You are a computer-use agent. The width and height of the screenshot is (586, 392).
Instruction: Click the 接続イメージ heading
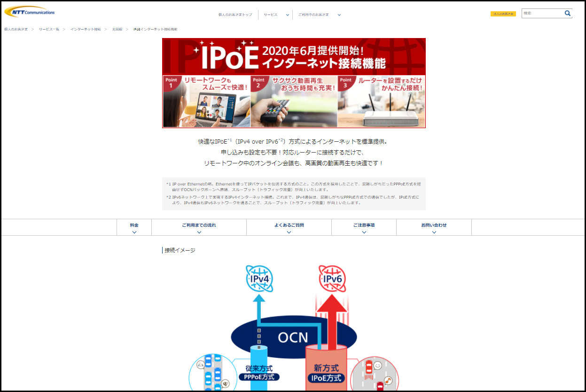click(180, 250)
